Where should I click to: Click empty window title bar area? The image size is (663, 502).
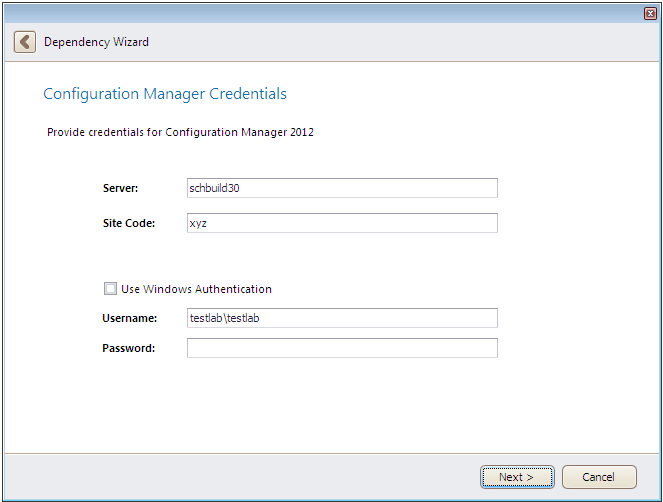tap(300, 13)
